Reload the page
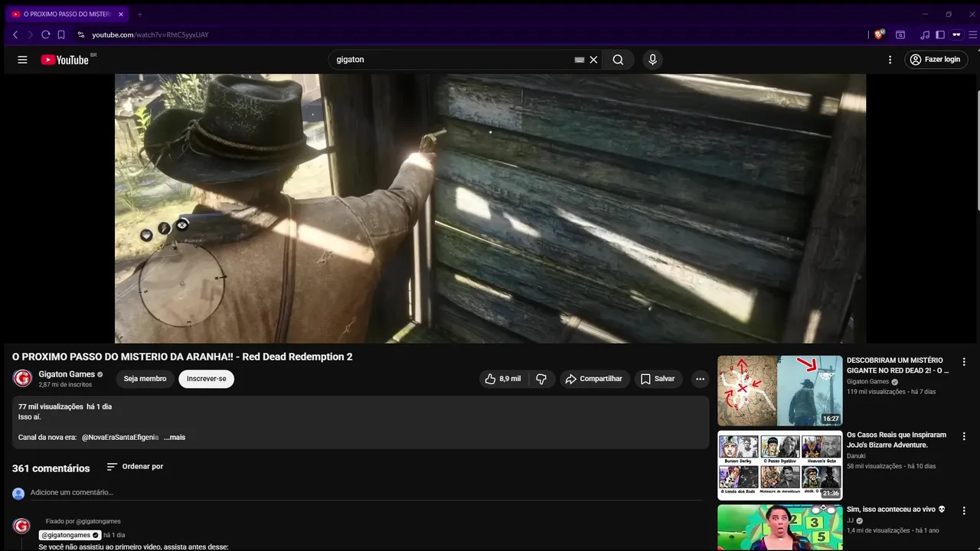 pos(45,34)
